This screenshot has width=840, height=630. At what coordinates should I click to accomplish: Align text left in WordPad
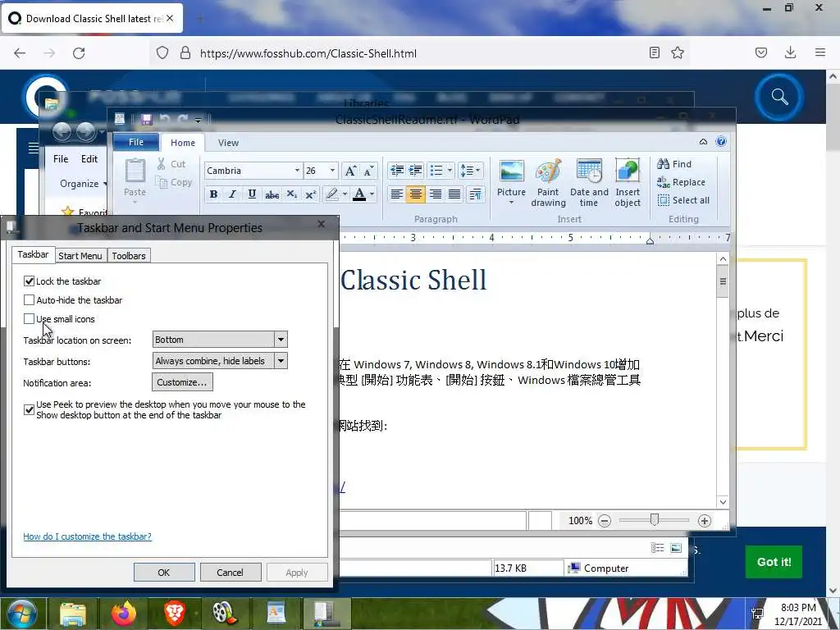396,194
